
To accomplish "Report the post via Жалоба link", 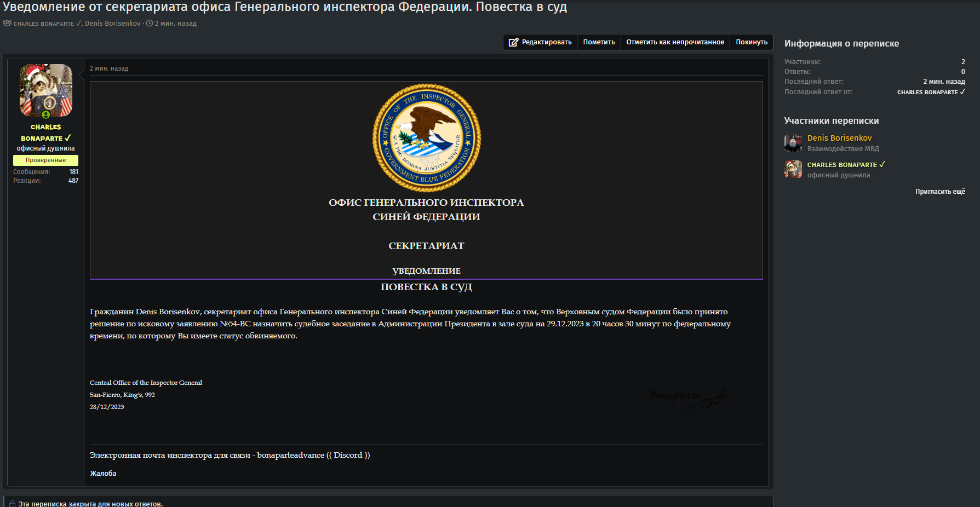I will click(103, 474).
